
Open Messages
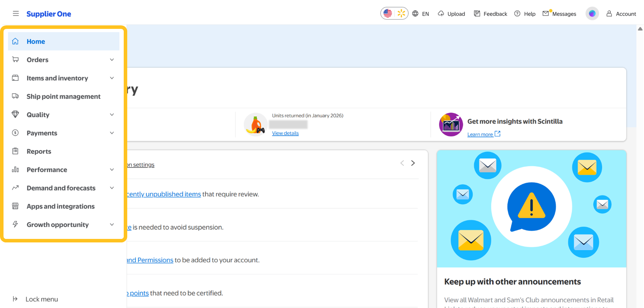pos(564,14)
